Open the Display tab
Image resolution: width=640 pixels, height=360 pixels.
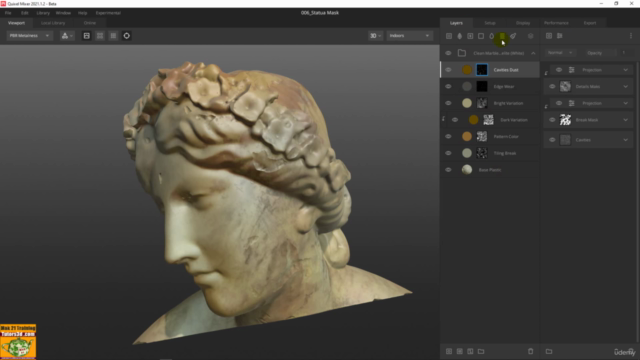(x=523, y=23)
